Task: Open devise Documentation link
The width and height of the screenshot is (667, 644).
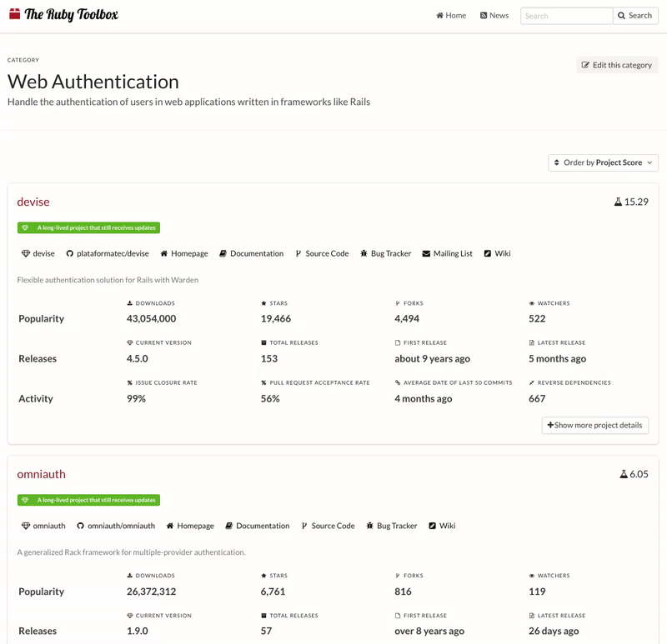Action: pos(252,254)
